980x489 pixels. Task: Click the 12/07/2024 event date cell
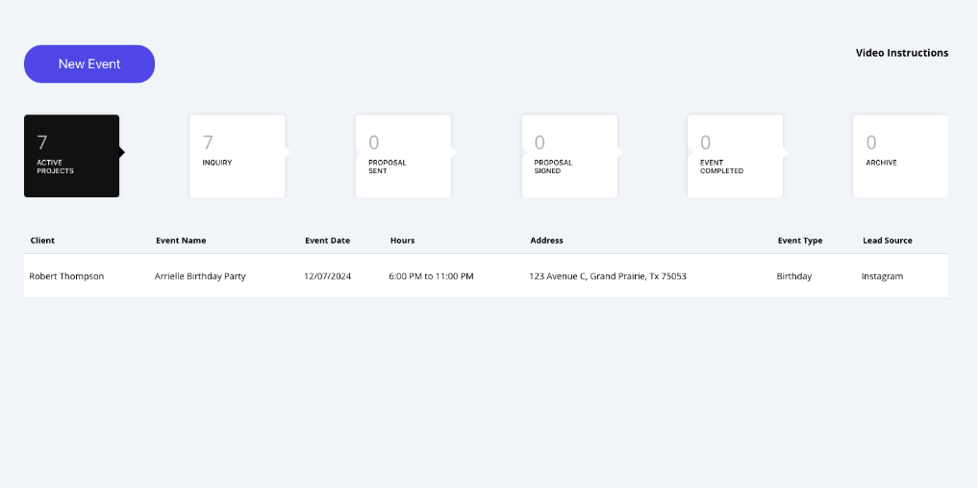327,276
